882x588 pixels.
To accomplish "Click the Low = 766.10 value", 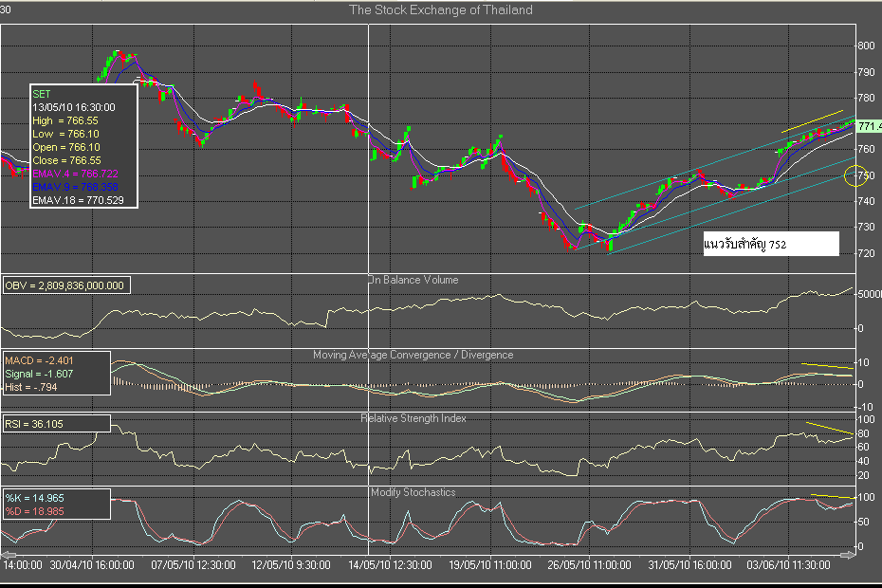I will coord(65,134).
